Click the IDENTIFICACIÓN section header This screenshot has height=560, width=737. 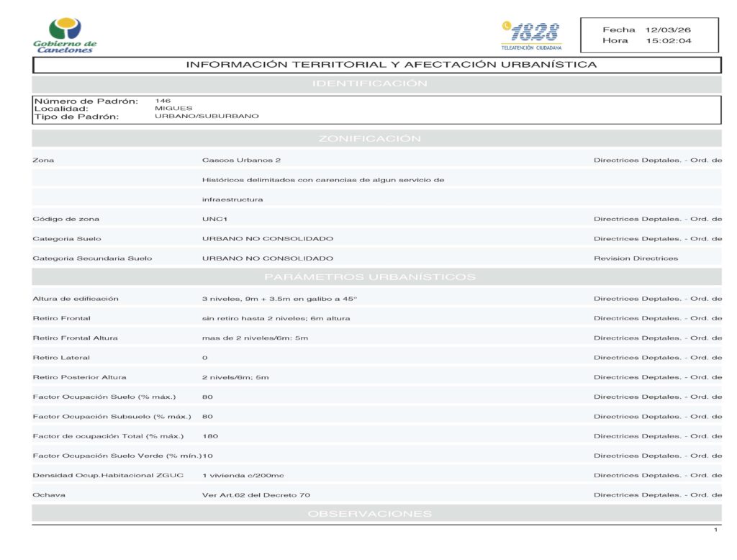tap(369, 83)
